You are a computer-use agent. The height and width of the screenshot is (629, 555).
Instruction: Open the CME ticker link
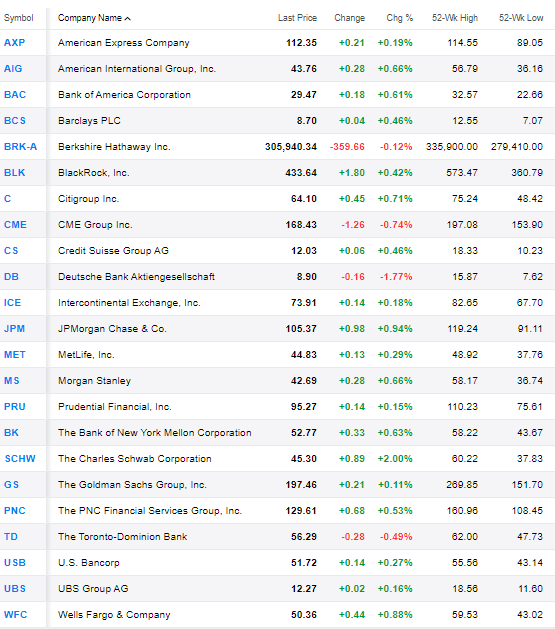[15, 225]
